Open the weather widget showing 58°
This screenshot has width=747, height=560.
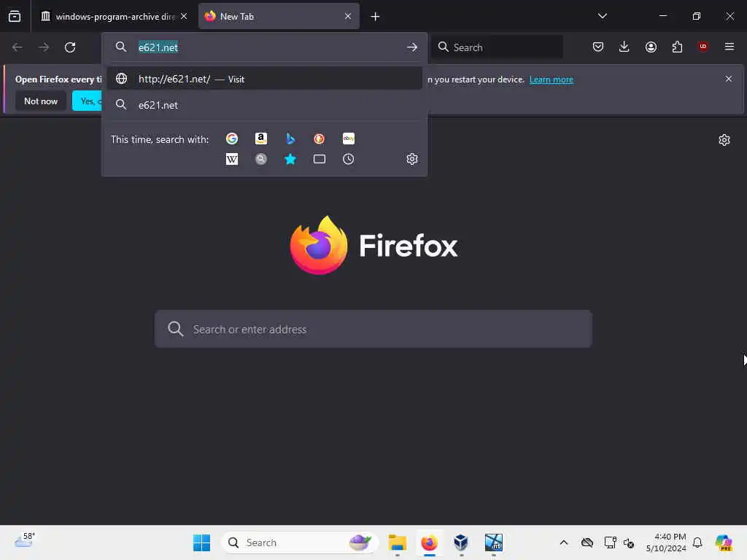(x=24, y=540)
